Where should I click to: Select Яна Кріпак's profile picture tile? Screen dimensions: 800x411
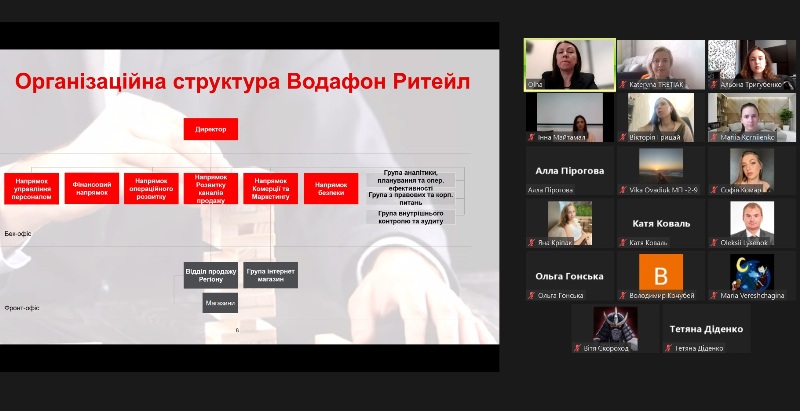click(570, 223)
